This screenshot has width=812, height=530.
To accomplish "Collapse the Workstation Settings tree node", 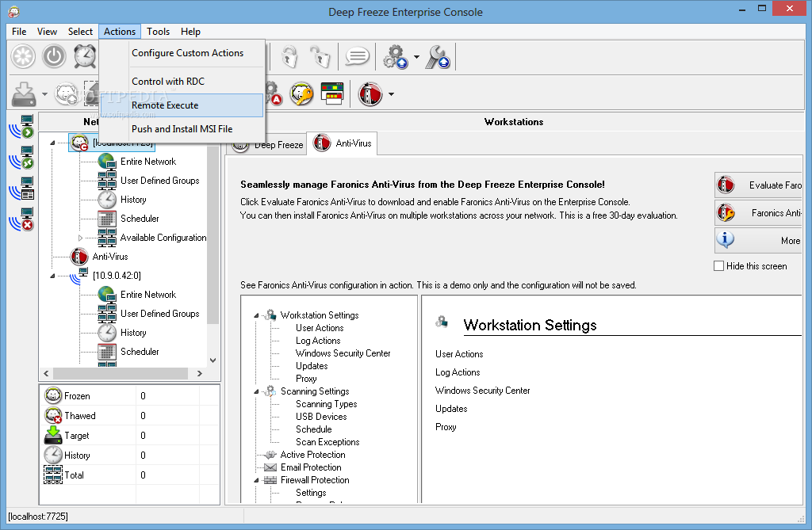I will 256,315.
